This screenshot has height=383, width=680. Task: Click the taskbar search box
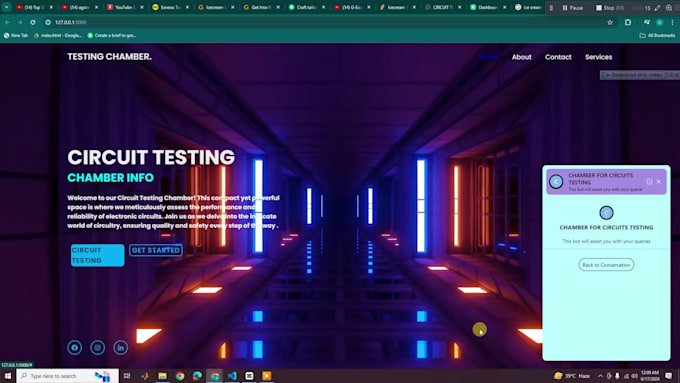(x=68, y=376)
